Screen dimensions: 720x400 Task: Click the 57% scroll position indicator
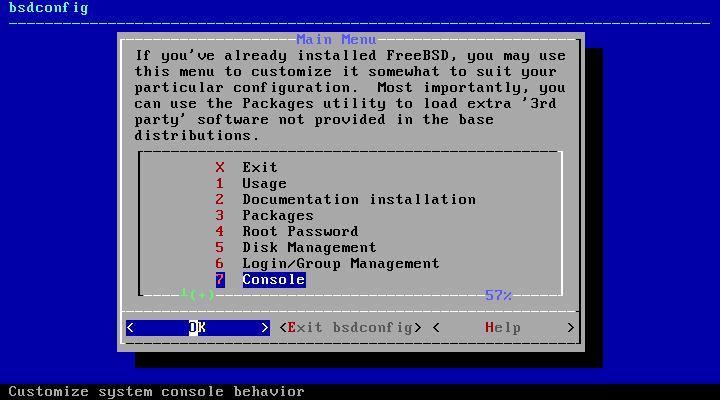[498, 295]
